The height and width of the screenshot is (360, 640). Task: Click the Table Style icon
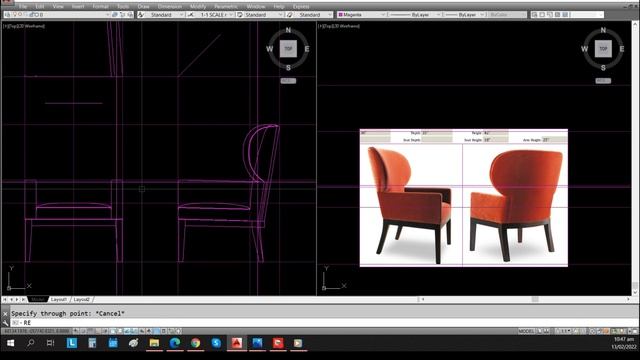pyautogui.click(x=240, y=15)
